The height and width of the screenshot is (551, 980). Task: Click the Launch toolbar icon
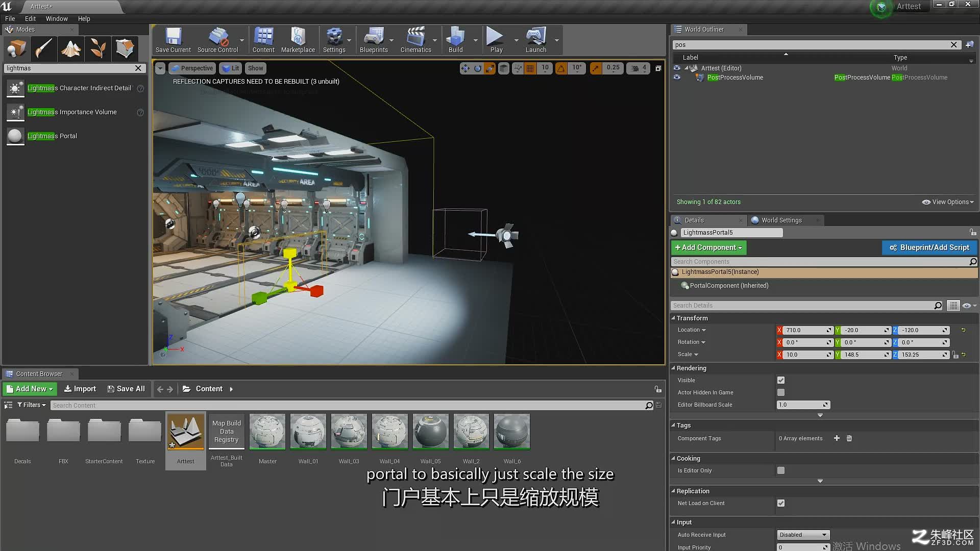tap(536, 40)
